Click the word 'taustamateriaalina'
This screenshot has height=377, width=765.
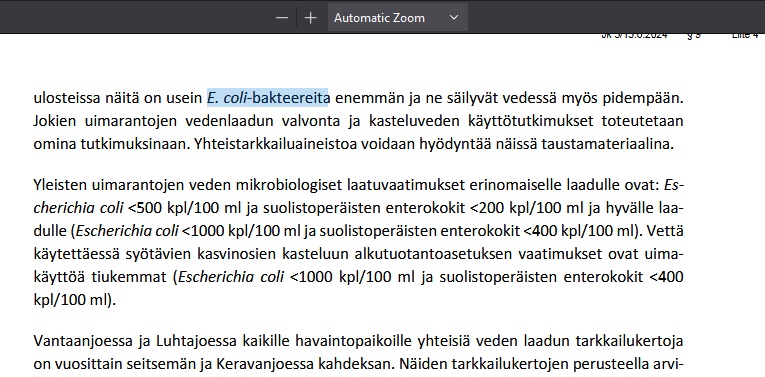[x=607, y=144]
